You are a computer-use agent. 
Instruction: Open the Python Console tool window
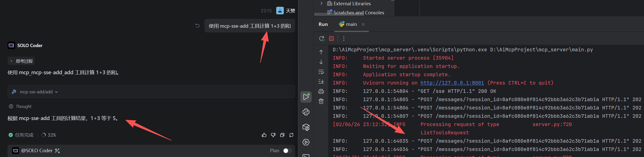pos(306,112)
